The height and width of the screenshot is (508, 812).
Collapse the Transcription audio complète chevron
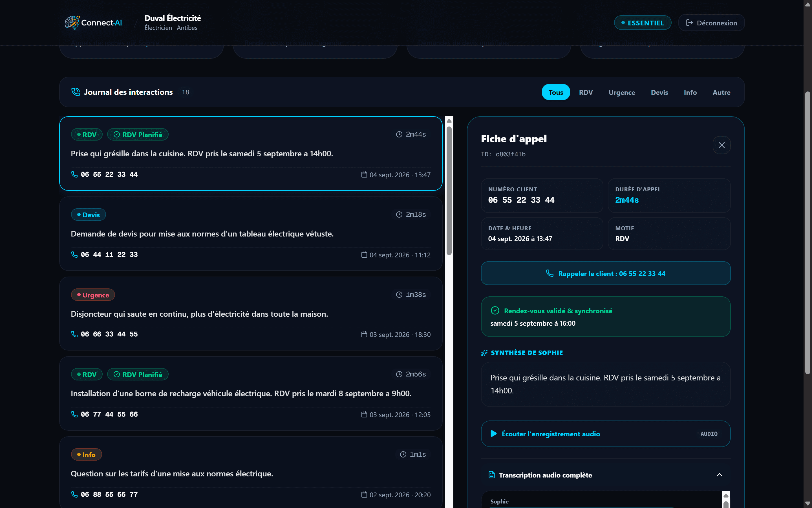(720, 475)
